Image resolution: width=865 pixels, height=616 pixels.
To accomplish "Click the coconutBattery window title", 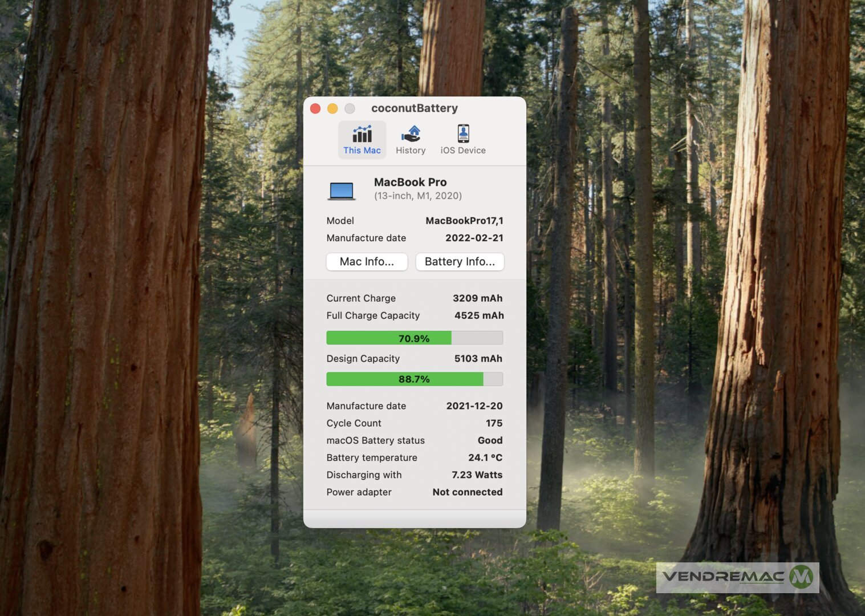I will click(415, 108).
